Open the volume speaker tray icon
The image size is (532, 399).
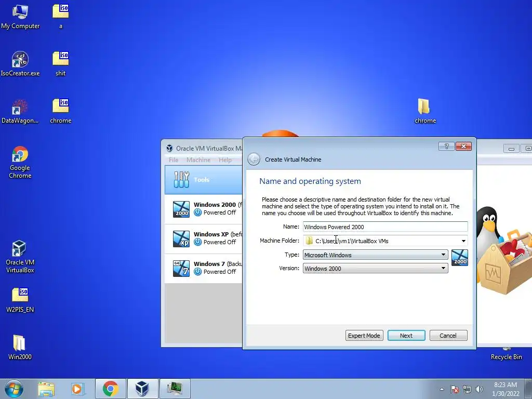(x=479, y=389)
